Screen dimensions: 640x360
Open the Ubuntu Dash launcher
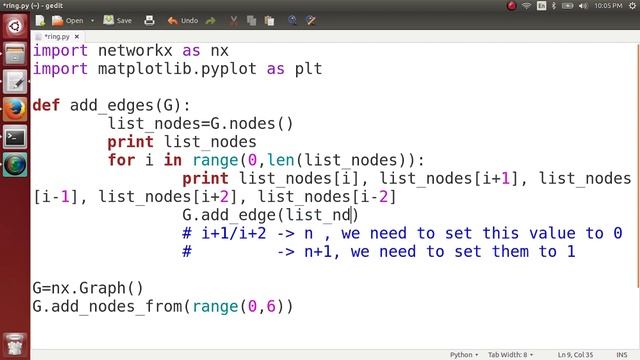click(x=15, y=26)
